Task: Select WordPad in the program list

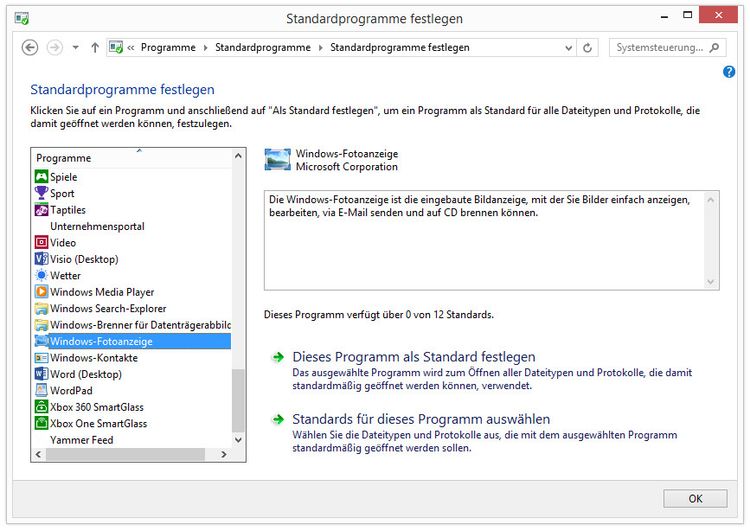Action: coord(71,391)
